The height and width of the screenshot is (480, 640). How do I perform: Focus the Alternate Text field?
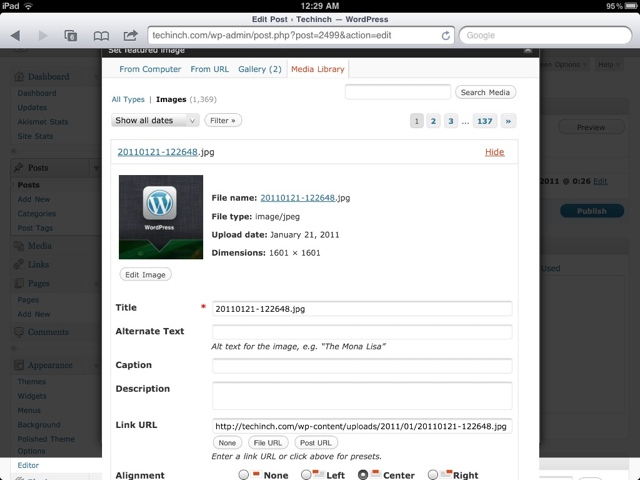pyautogui.click(x=362, y=332)
